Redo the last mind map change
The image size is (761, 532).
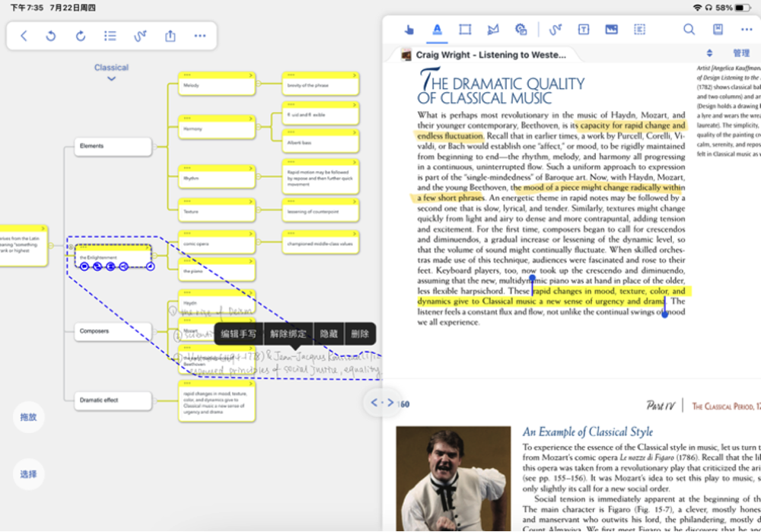click(x=82, y=35)
